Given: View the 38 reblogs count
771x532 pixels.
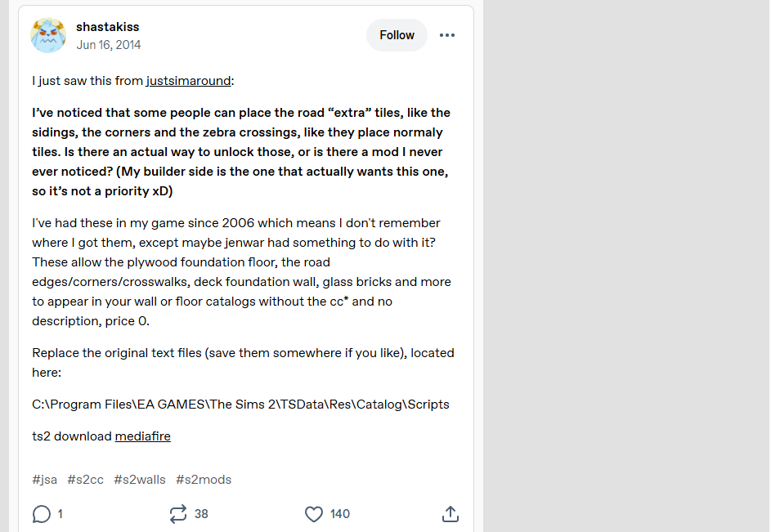Looking at the screenshot, I should point(201,514).
